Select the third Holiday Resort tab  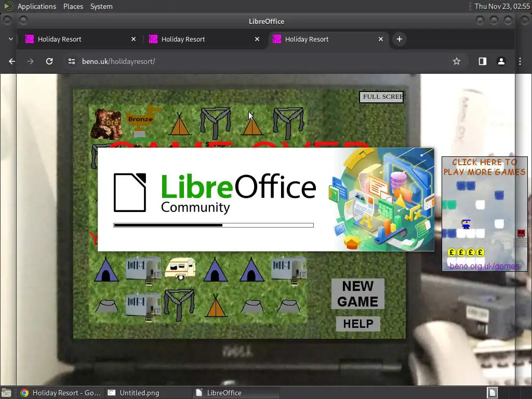(328, 39)
